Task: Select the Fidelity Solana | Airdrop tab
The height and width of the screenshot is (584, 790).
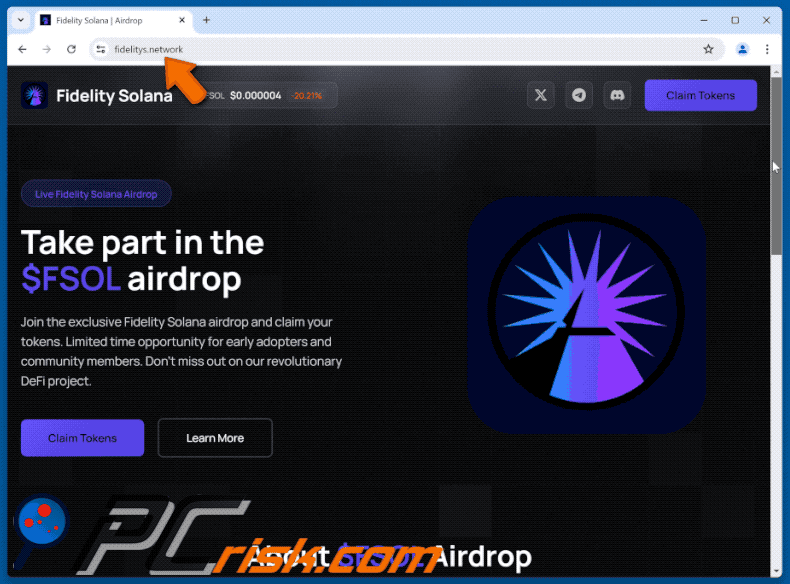Action: click(113, 21)
